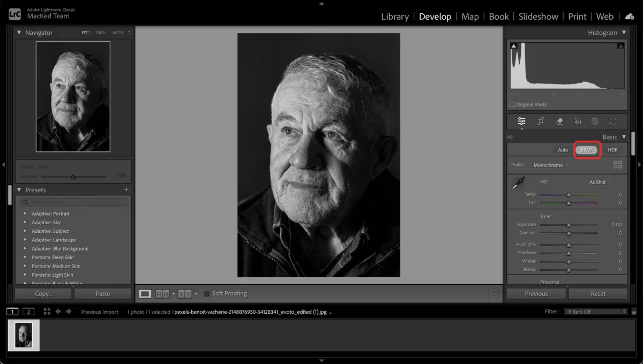Expand the Adaptive: Portrait preset group
Image resolution: width=643 pixels, height=364 pixels.
pyautogui.click(x=25, y=214)
